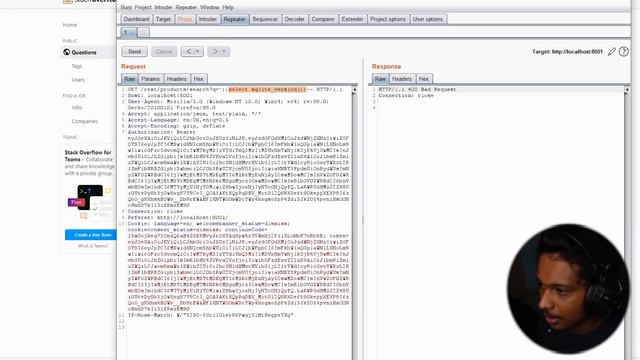Select the Request Params tab
Screen dimensions: 640x360
coord(150,79)
